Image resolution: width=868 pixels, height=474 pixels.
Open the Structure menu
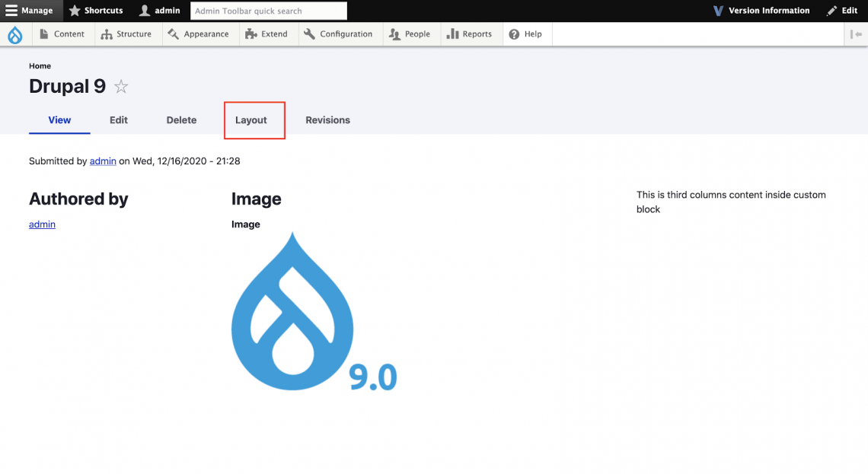tap(126, 34)
